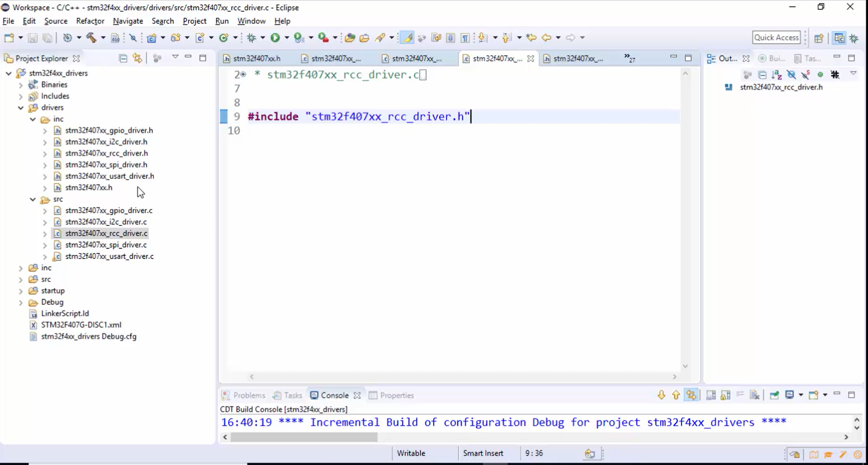Click the Save toolbar icon
The image size is (868, 465).
pyautogui.click(x=33, y=38)
